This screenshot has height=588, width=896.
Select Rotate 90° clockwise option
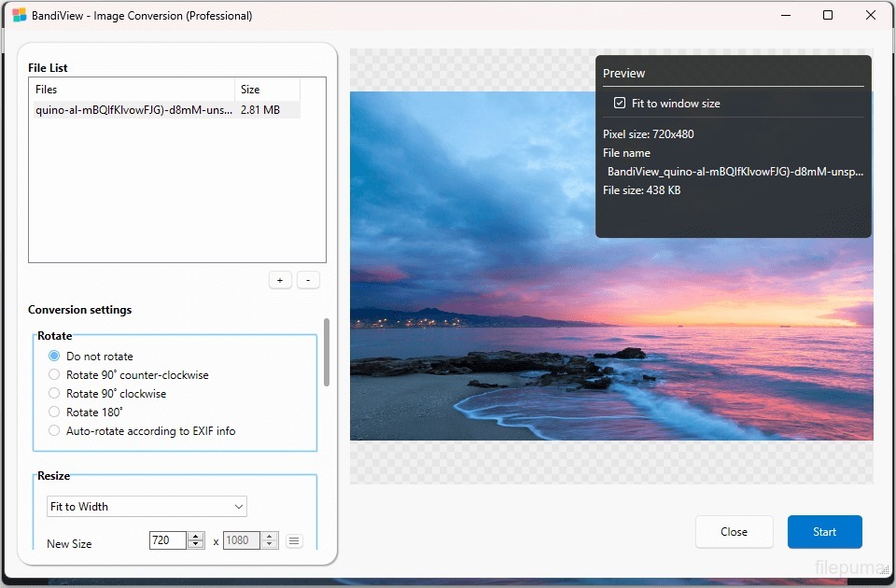[54, 394]
